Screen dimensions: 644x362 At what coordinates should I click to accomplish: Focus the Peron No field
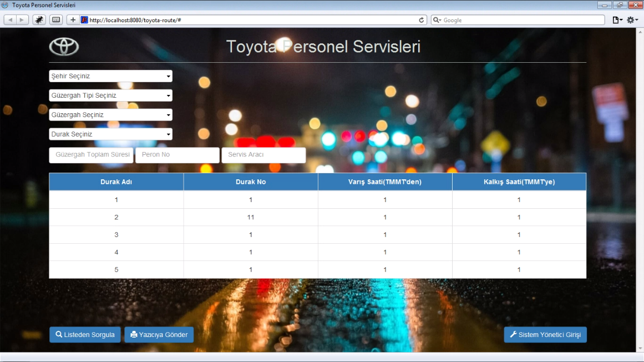point(178,155)
